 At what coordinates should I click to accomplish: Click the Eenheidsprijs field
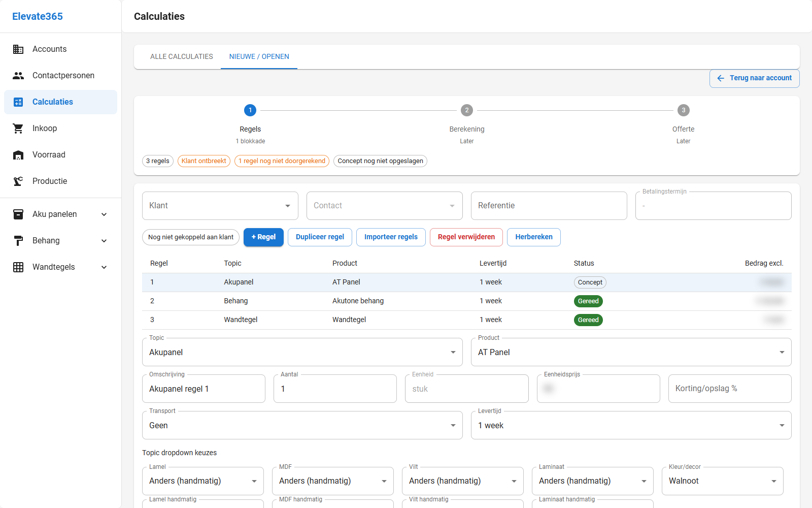click(x=598, y=389)
